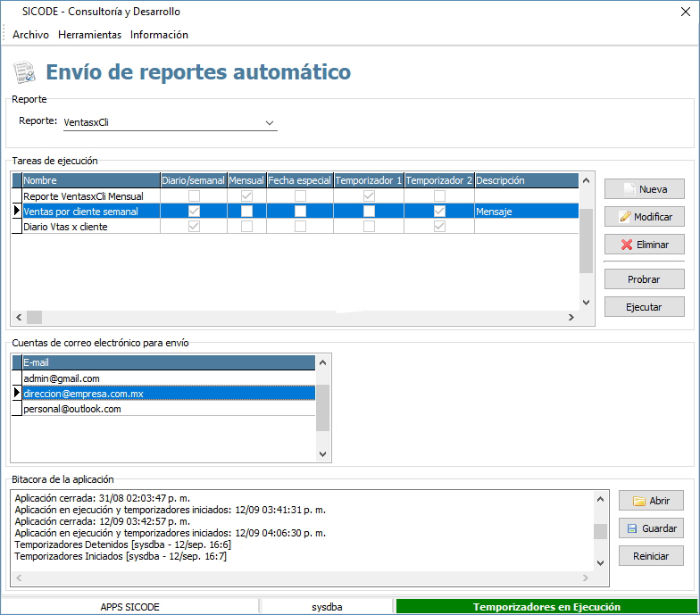Image resolution: width=700 pixels, height=615 pixels.
Task: Click the Ejecutar button
Action: (645, 307)
